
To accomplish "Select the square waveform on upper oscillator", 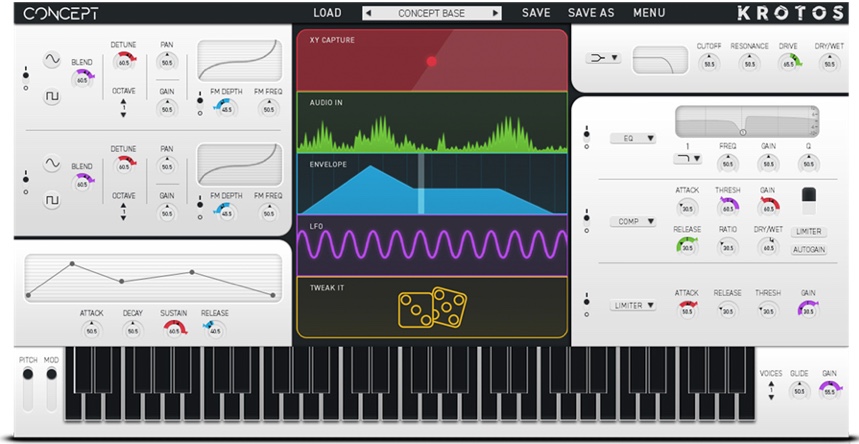I will pos(52,97).
